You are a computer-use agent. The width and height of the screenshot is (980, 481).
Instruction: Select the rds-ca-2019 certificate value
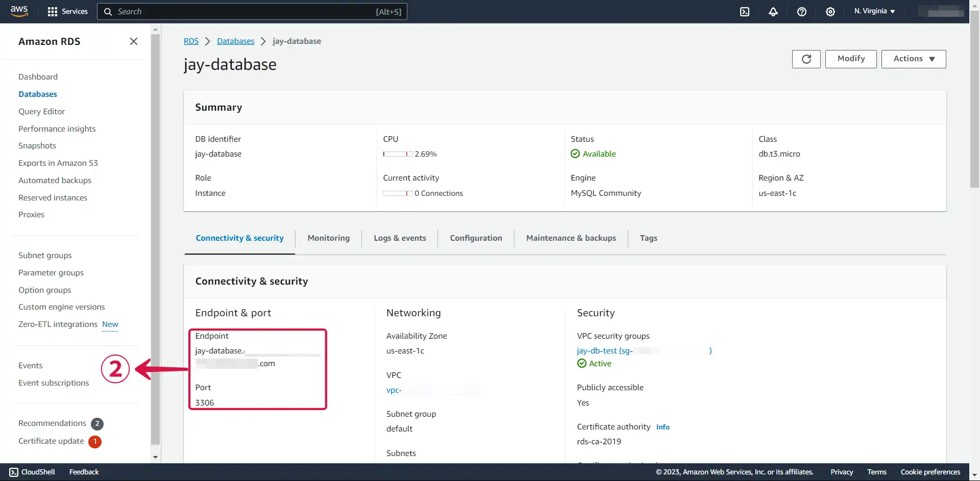coord(599,442)
